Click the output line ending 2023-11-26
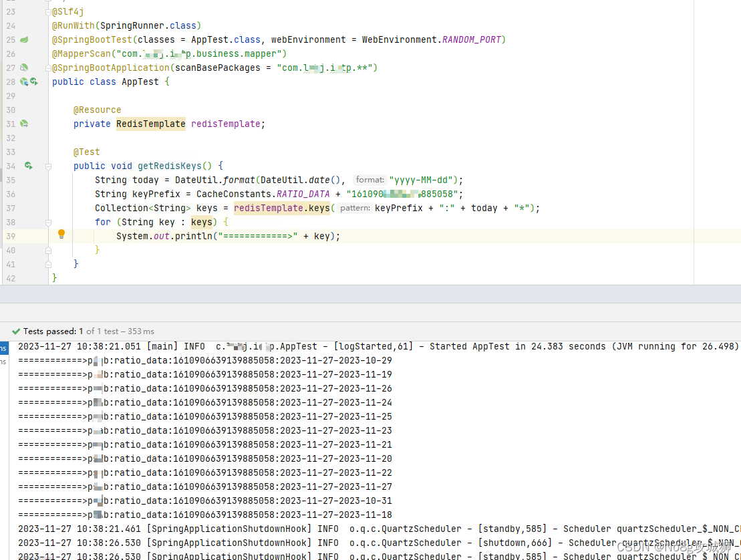 (x=205, y=388)
